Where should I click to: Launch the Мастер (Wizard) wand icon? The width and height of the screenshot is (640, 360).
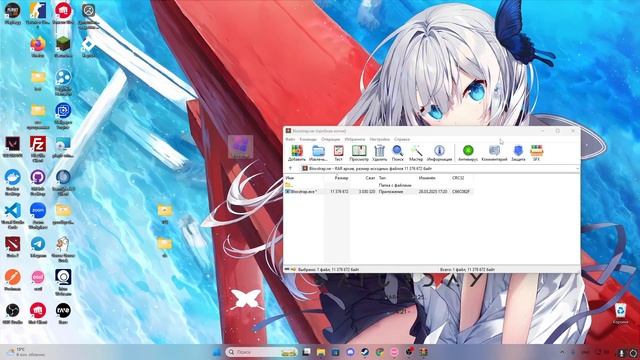416,153
